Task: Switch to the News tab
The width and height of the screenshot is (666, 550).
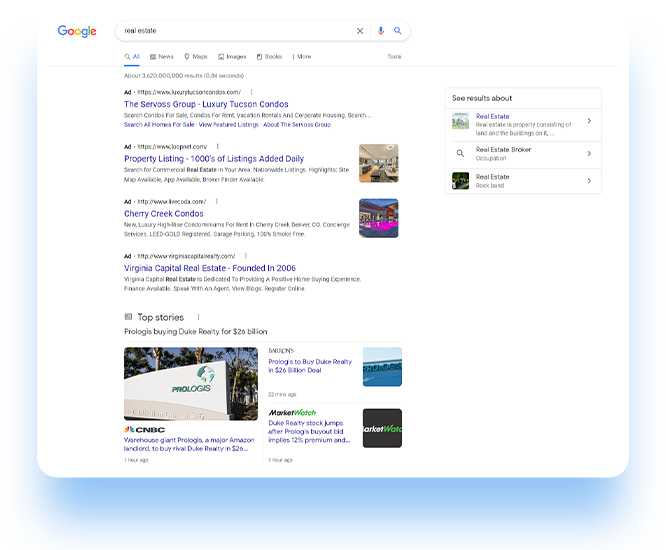Action: pos(162,56)
